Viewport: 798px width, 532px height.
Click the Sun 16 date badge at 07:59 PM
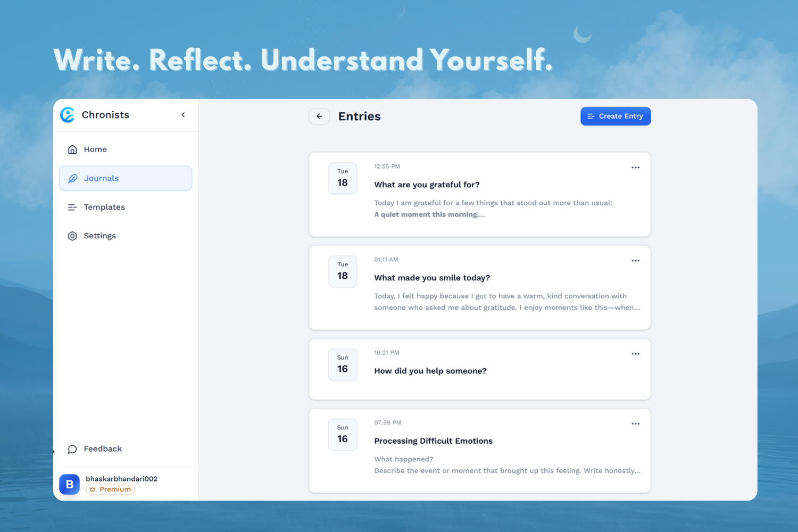point(343,434)
